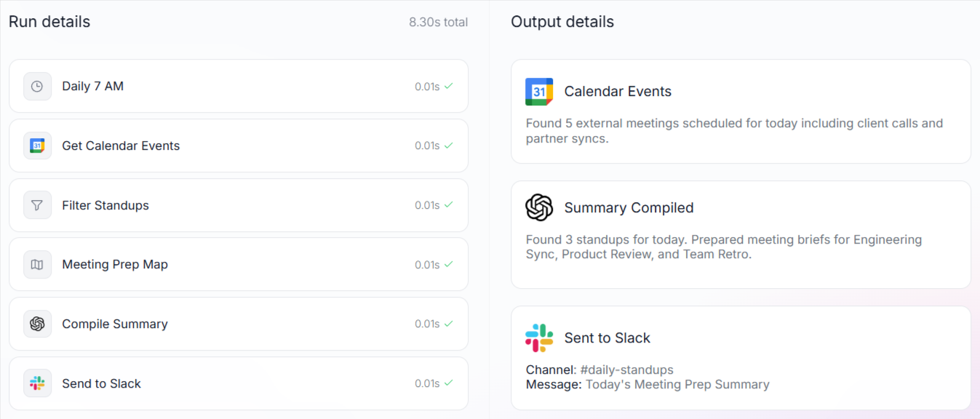Click the clock icon on Daily 7 AM

coord(37,86)
